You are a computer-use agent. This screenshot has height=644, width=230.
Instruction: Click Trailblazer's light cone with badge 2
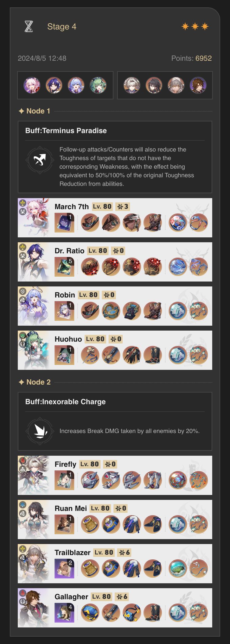pos(64,569)
